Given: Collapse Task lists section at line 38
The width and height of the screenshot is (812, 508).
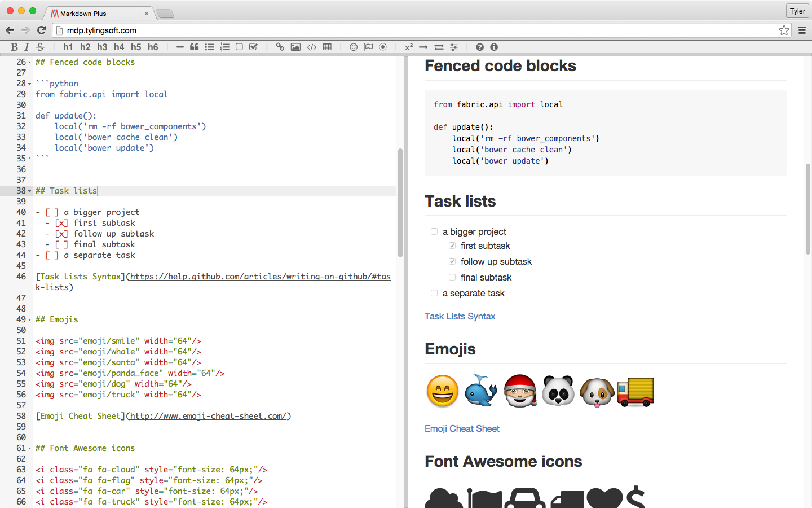Looking at the screenshot, I should pyautogui.click(x=30, y=191).
